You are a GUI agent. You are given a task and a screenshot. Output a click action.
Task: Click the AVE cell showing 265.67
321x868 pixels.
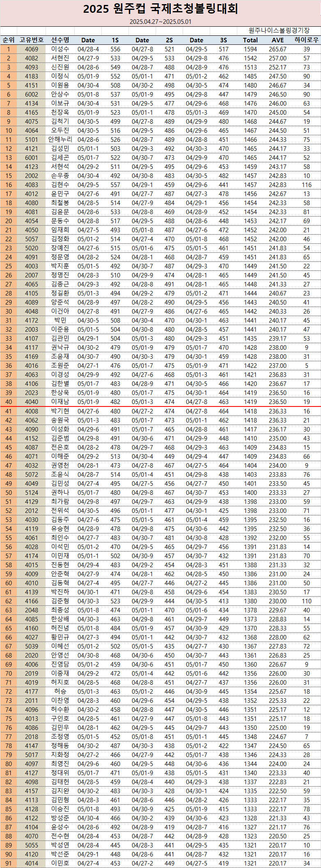tap(278, 49)
